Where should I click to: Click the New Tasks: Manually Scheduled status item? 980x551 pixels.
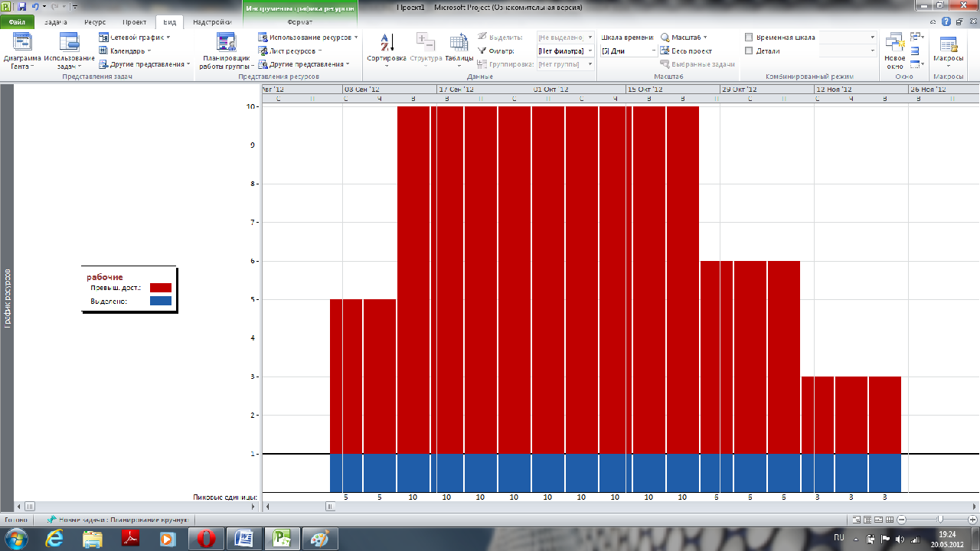coord(116,519)
